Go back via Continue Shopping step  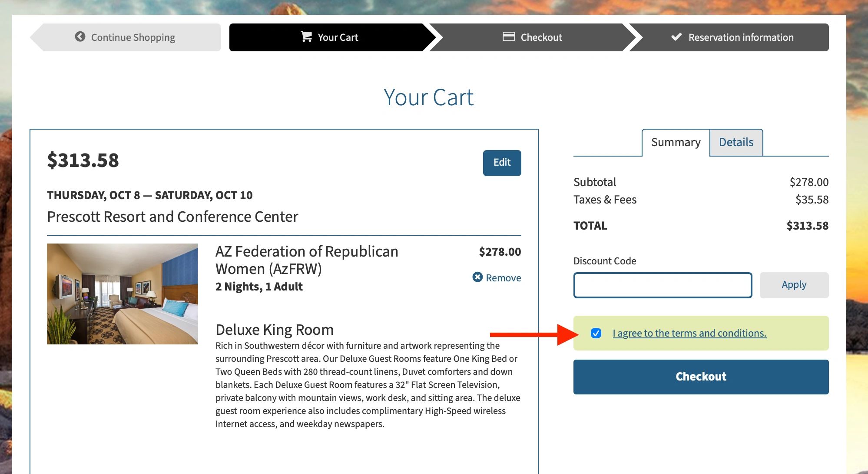(x=125, y=37)
